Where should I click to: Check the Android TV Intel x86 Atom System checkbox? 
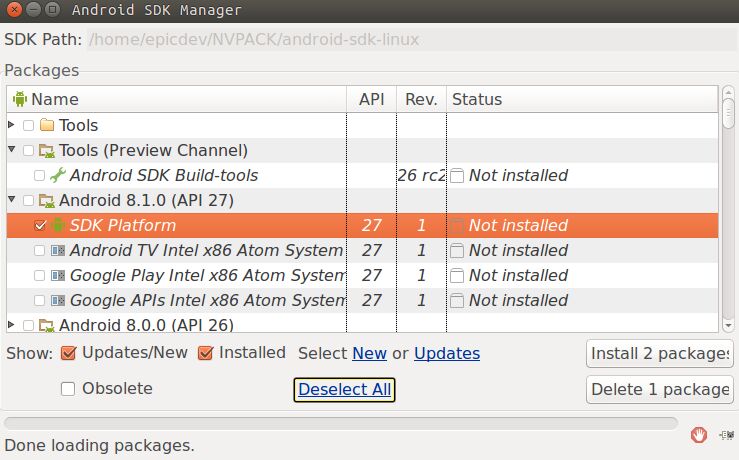pos(40,250)
